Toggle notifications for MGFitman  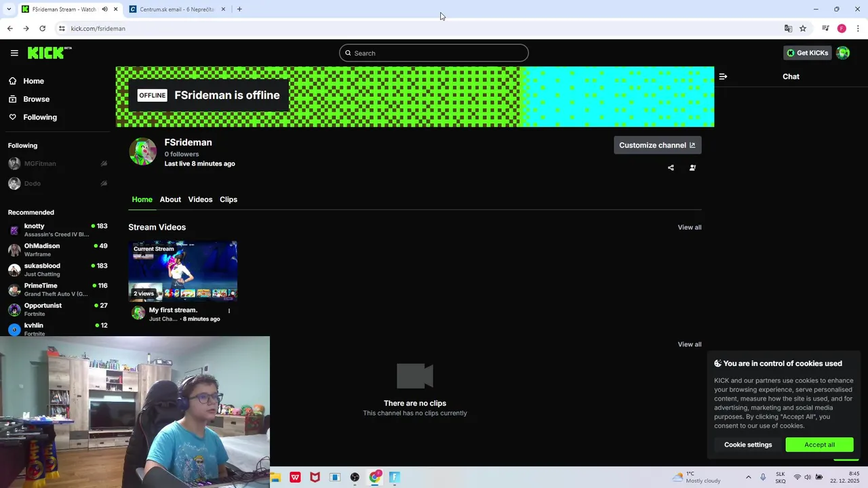pos(104,163)
